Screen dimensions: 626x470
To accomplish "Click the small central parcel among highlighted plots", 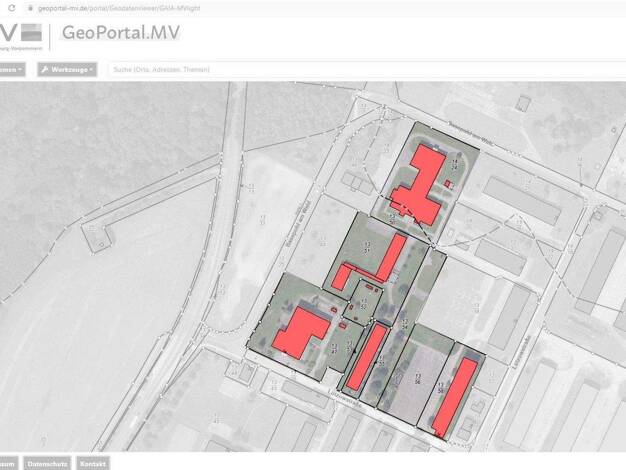I will pyautogui.click(x=362, y=301).
